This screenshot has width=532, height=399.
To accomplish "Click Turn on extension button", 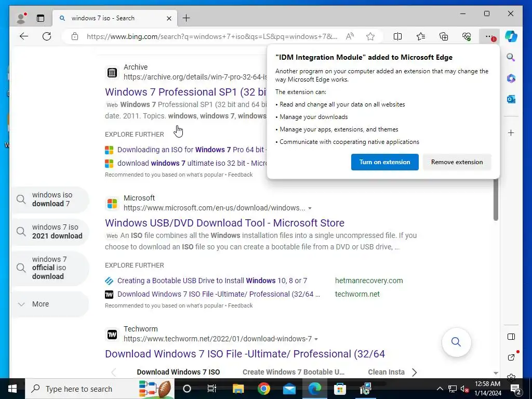I will click(x=385, y=162).
